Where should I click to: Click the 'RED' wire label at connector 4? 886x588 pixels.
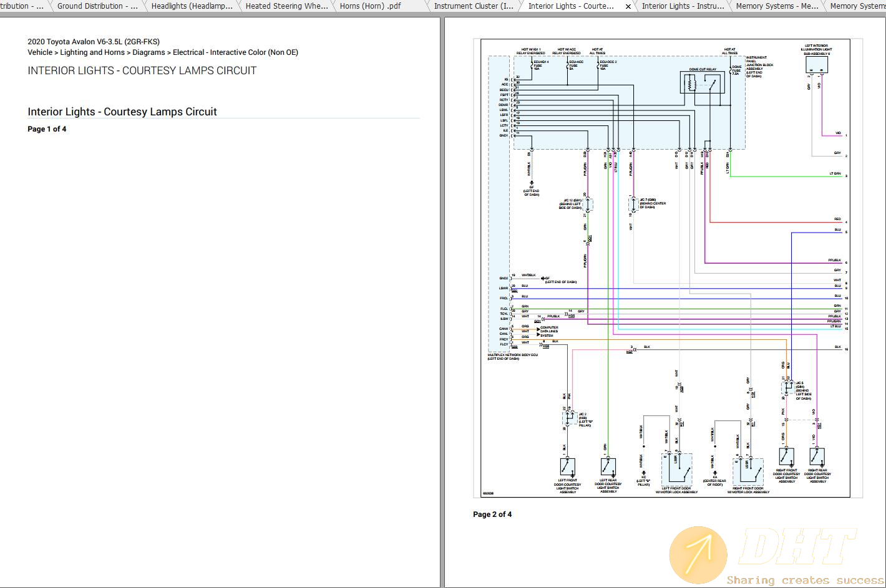tap(837, 219)
